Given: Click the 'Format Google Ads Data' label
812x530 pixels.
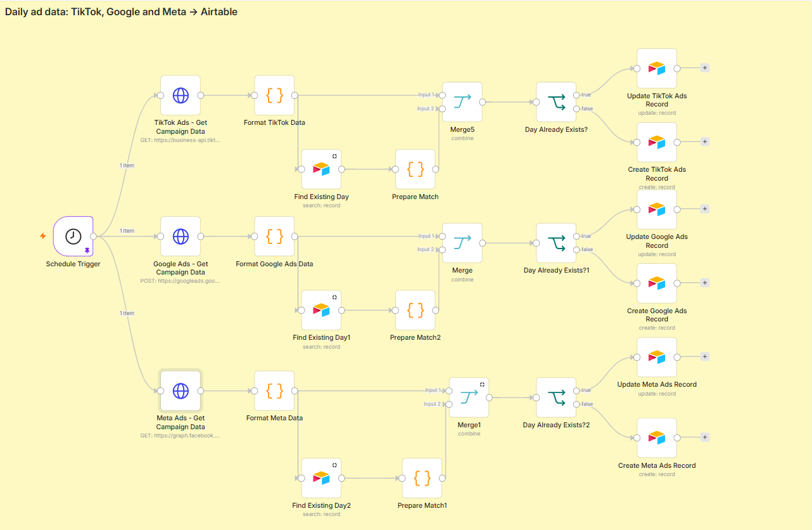Looking at the screenshot, I should 274,264.
